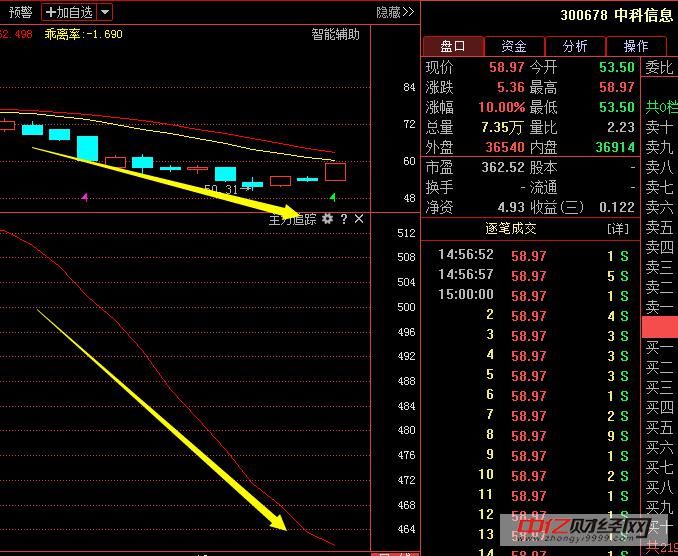Open the 预警 alert option
Viewport: 678px width, 556px height.
tap(20, 12)
